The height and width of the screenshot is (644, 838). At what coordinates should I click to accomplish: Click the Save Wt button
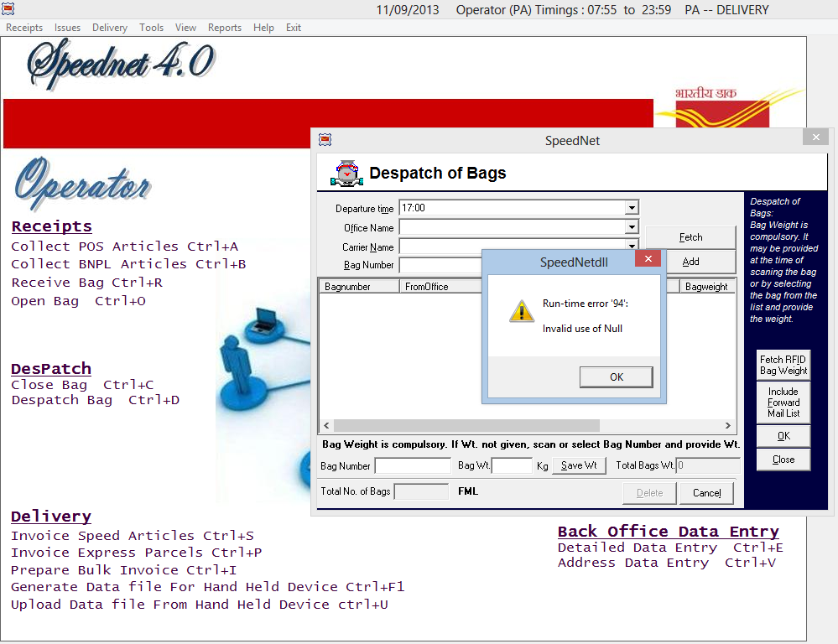(x=579, y=465)
